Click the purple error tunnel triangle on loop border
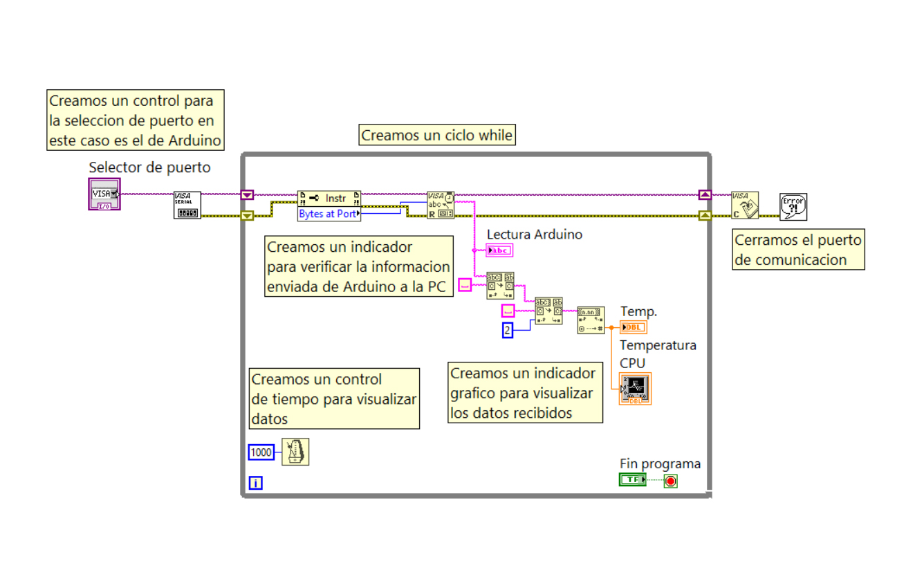Viewport: 924px width, 588px height. coord(247,194)
